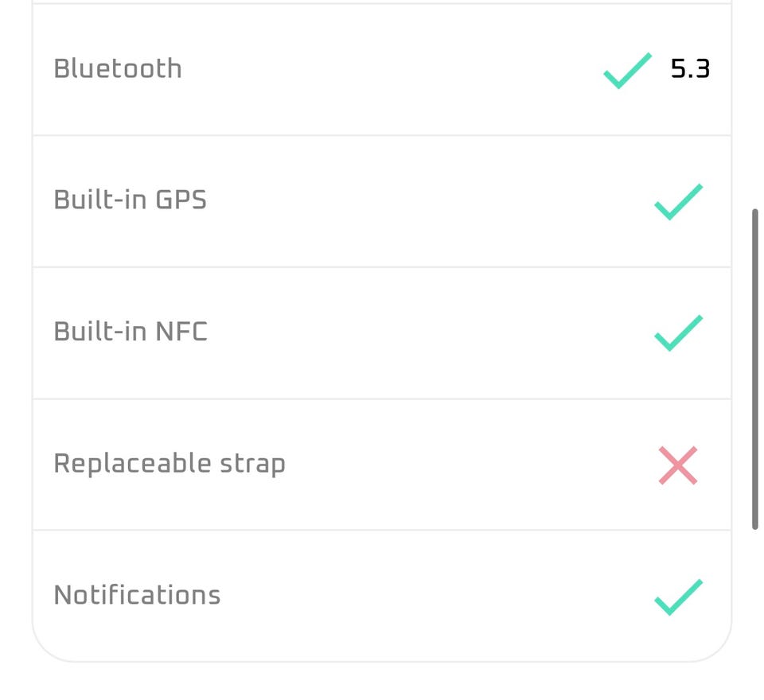Image resolution: width=764 pixels, height=700 pixels.
Task: Click the blank area below the specs card
Action: click(x=382, y=681)
